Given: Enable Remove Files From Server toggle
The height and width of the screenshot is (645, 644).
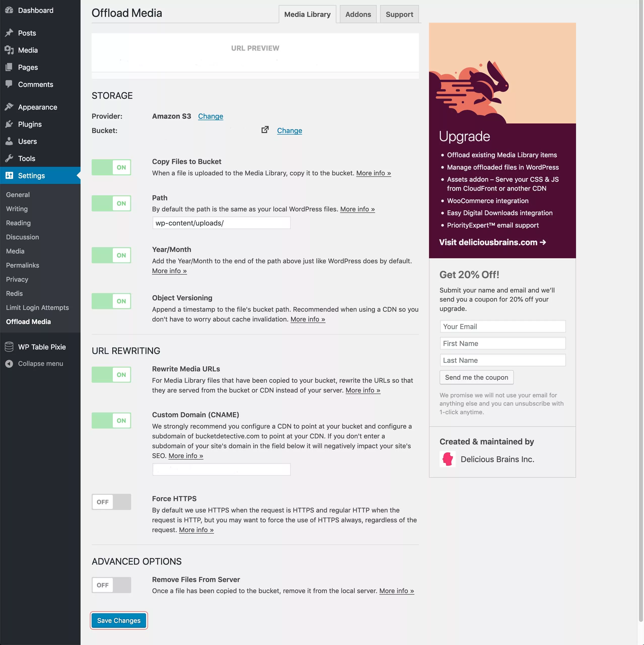Looking at the screenshot, I should 111,585.
